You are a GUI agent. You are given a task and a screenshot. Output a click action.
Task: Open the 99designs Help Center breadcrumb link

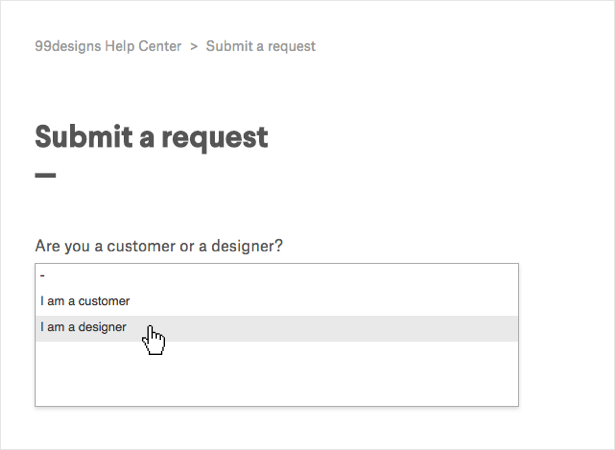point(108,46)
